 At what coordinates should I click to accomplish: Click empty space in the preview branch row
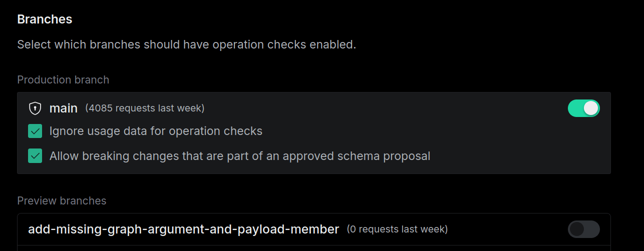click(506, 229)
